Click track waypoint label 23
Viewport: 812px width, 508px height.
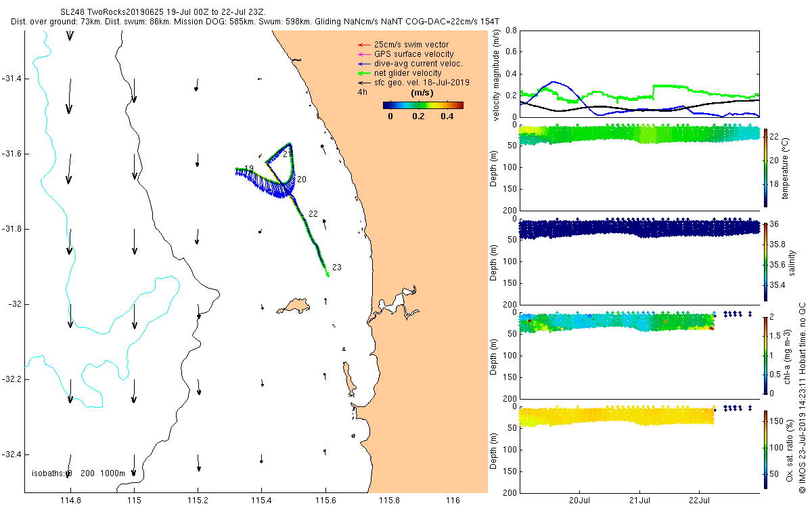point(336,268)
